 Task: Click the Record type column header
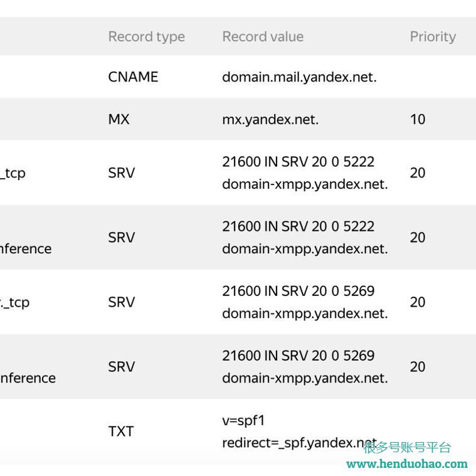pos(147,37)
